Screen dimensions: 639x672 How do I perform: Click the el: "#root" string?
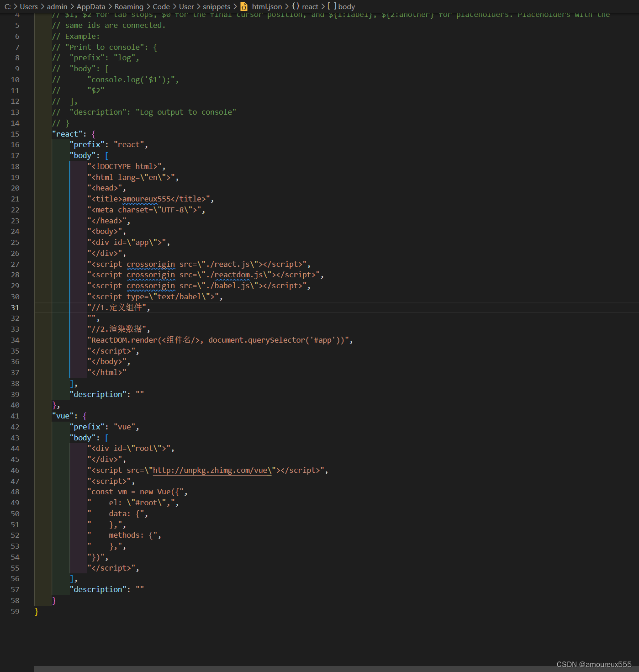[131, 503]
